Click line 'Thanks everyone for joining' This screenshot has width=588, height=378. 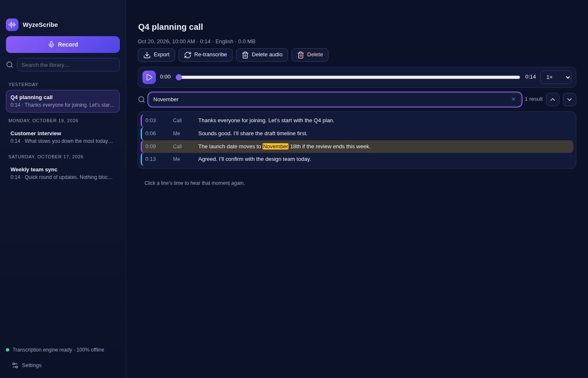click(266, 121)
